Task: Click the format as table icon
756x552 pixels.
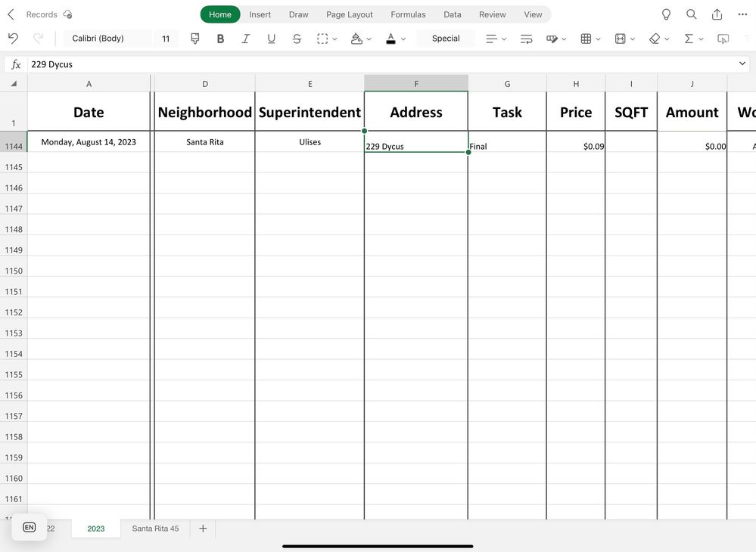Action: click(x=586, y=39)
